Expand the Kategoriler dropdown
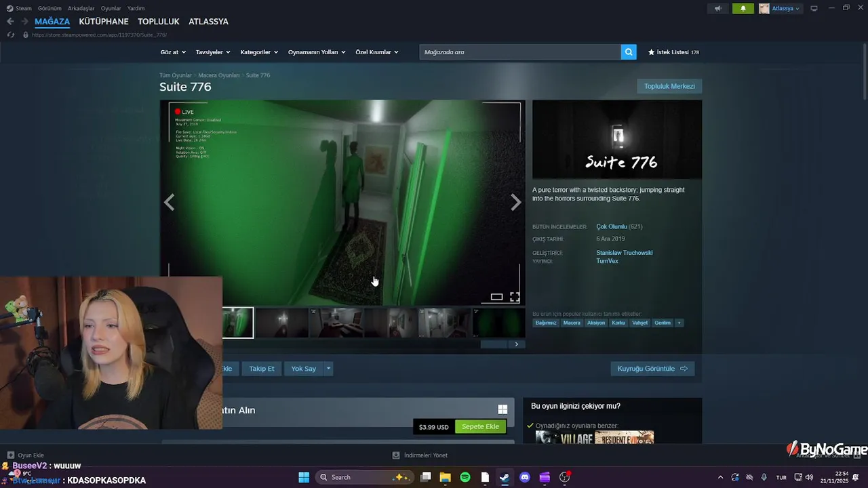The width and height of the screenshot is (868, 488). tap(259, 52)
